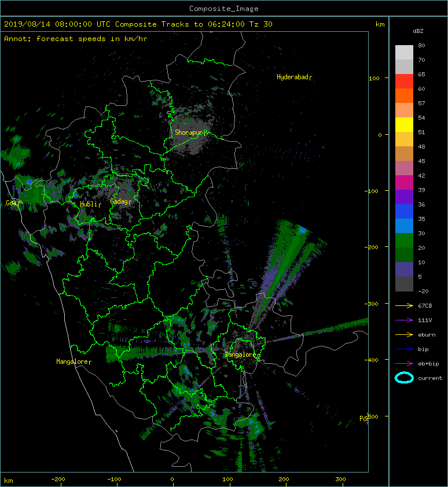The width and height of the screenshot is (448, 487).
Task: Pick the royal blue 36 dBZ swatch
Action: click(x=404, y=211)
